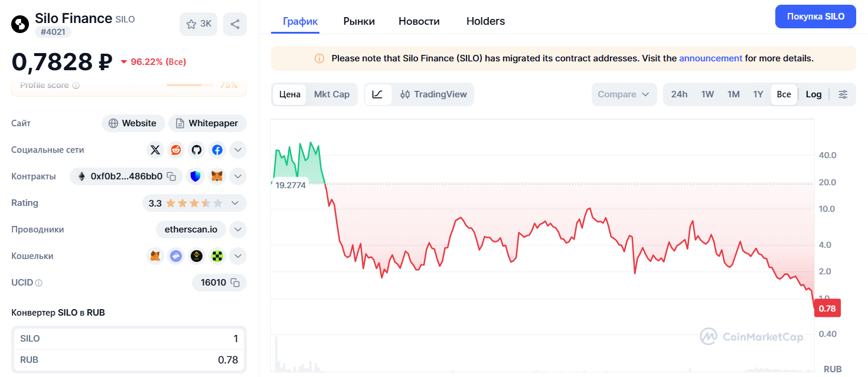Toggle Log scale on the chart
Screen dimensions: 868x377
tap(814, 94)
